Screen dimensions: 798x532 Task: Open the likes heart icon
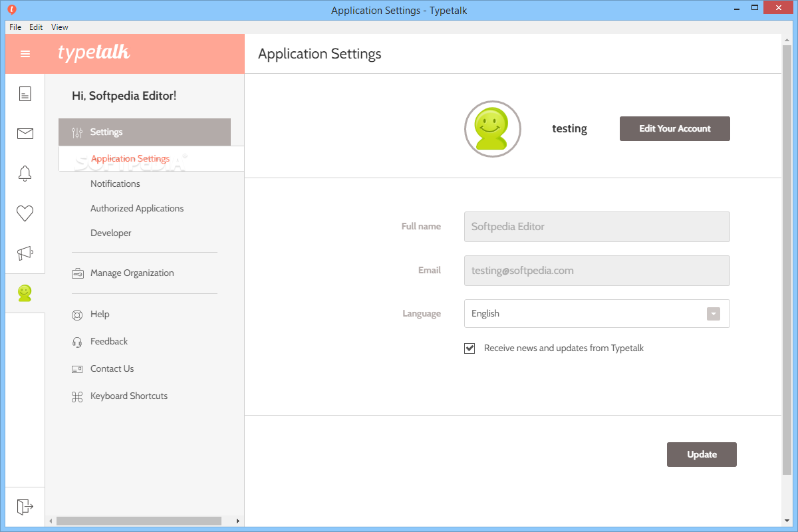point(25,213)
